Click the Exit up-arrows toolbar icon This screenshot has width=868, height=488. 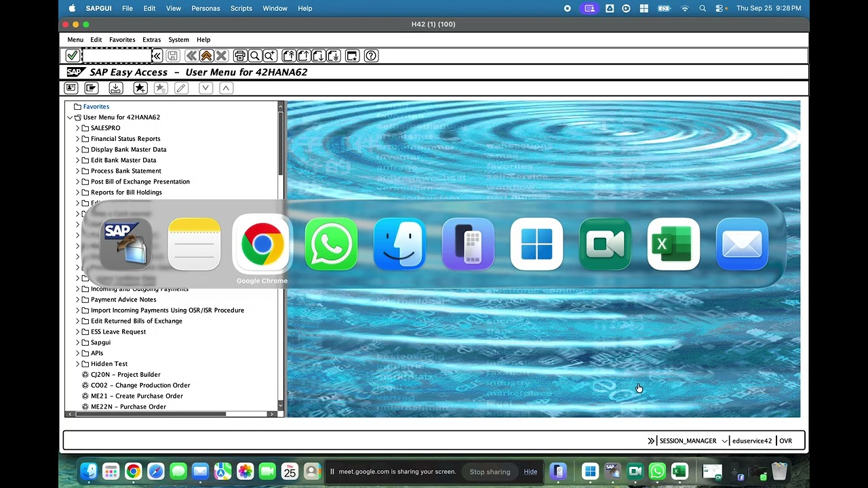(206, 56)
